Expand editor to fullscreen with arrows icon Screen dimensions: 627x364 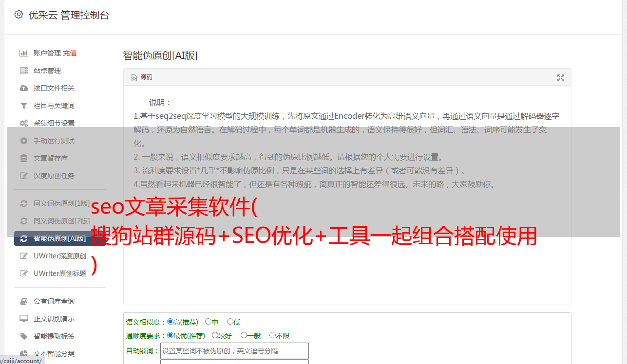[x=561, y=78]
